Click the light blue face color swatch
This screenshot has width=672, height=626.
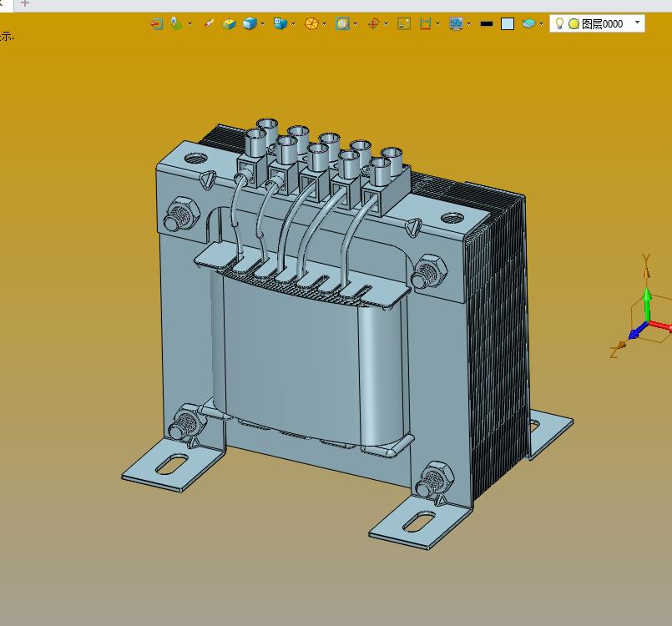508,23
